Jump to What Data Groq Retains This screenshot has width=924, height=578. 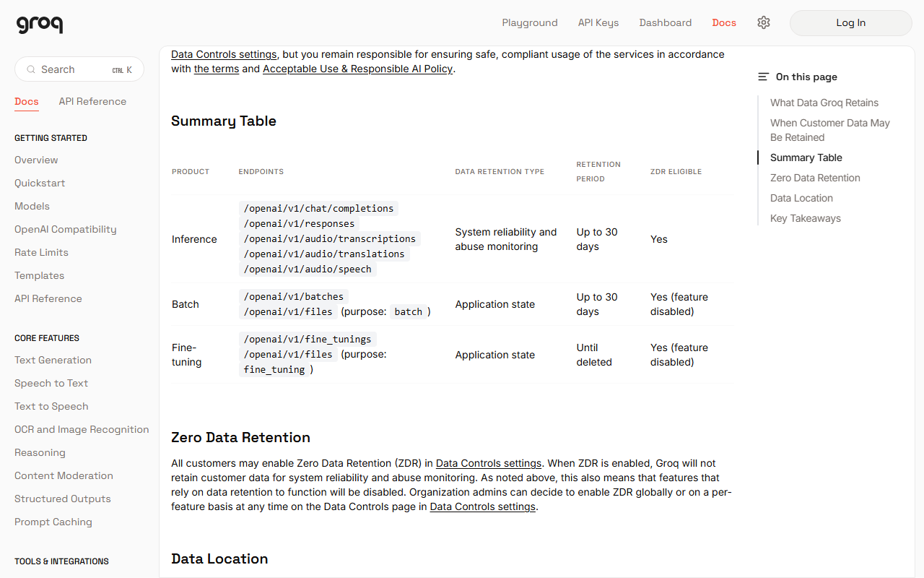point(824,103)
